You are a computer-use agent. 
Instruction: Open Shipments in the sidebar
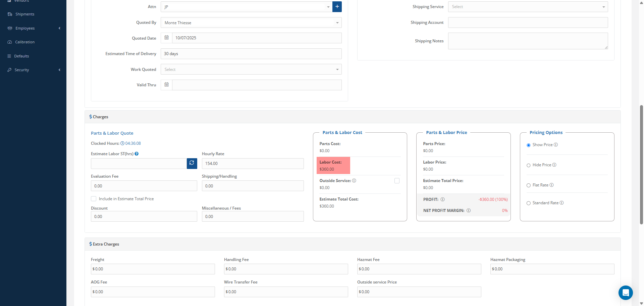tap(25, 14)
